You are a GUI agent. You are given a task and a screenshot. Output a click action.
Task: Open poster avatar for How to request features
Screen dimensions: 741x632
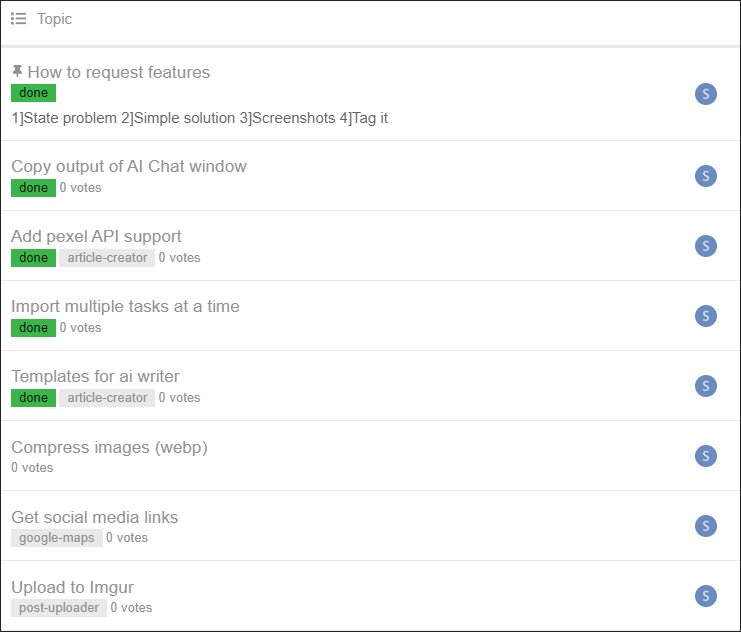tap(706, 94)
